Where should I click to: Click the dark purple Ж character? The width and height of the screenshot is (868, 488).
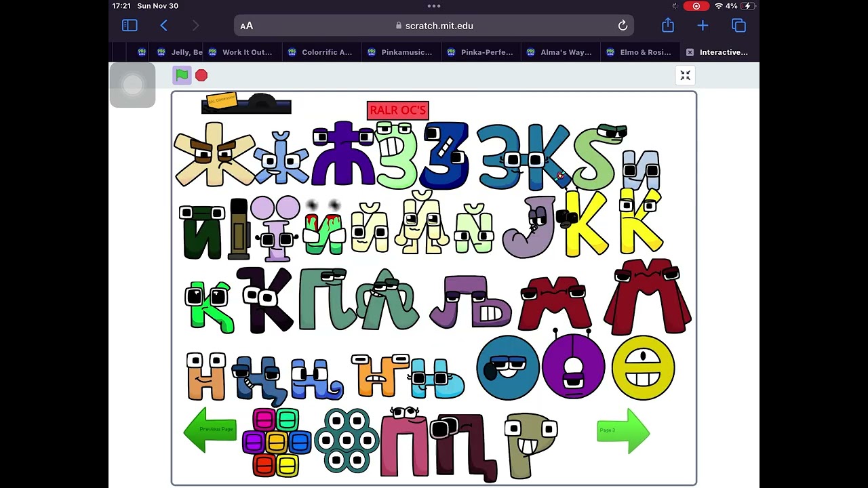coord(343,153)
